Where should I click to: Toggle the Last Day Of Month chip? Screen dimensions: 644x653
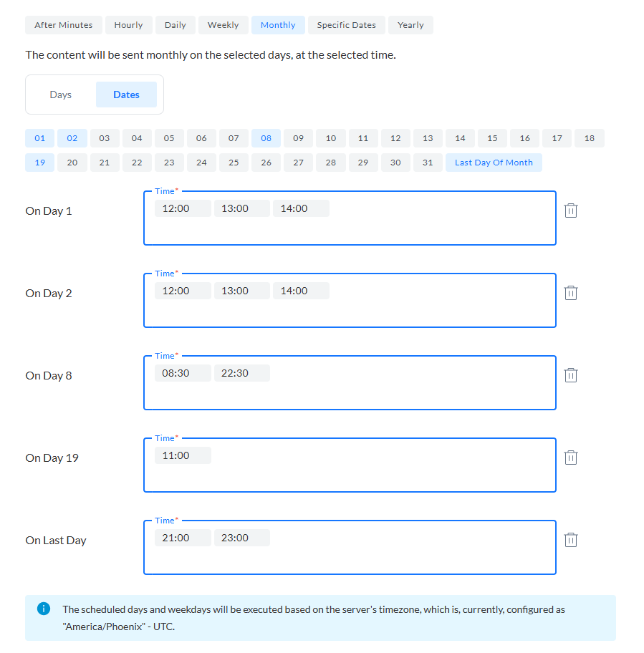[494, 163]
